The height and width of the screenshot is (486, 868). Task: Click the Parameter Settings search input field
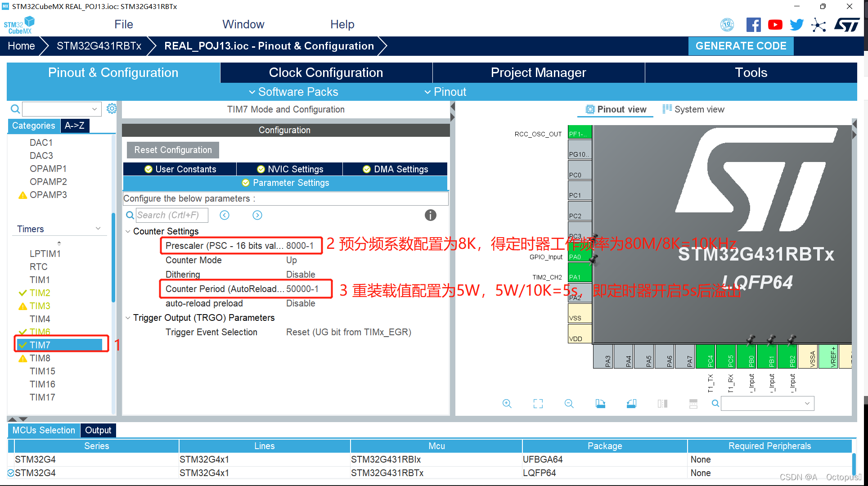point(173,215)
